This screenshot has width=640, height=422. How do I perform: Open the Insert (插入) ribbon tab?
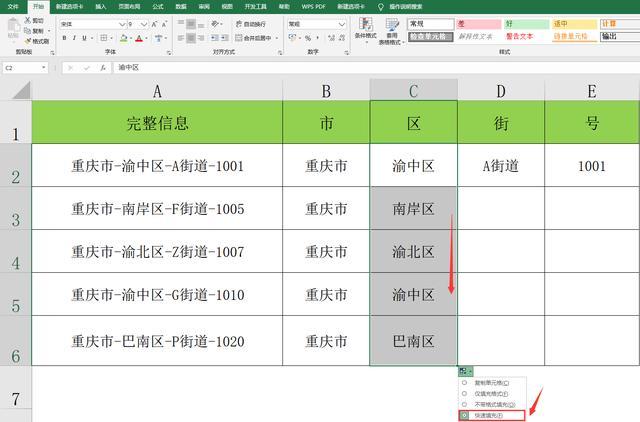coord(101,6)
